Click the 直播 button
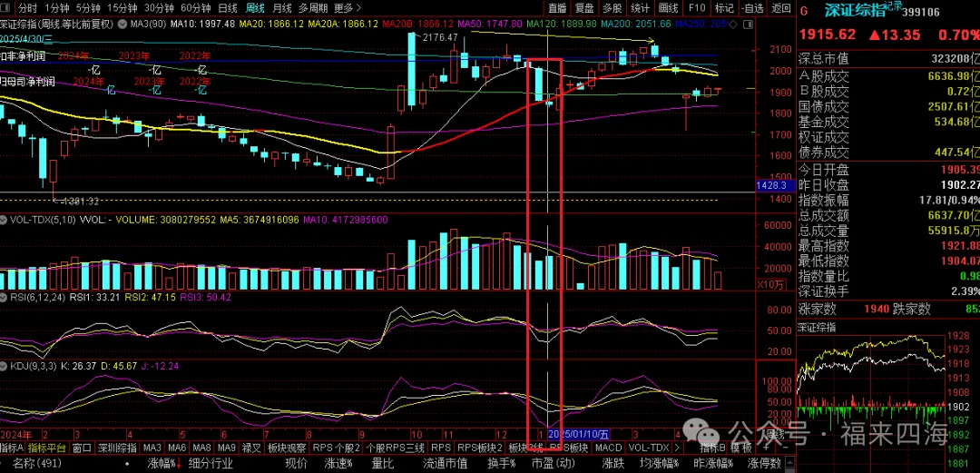Screen dimensions: 980x473 (557, 9)
